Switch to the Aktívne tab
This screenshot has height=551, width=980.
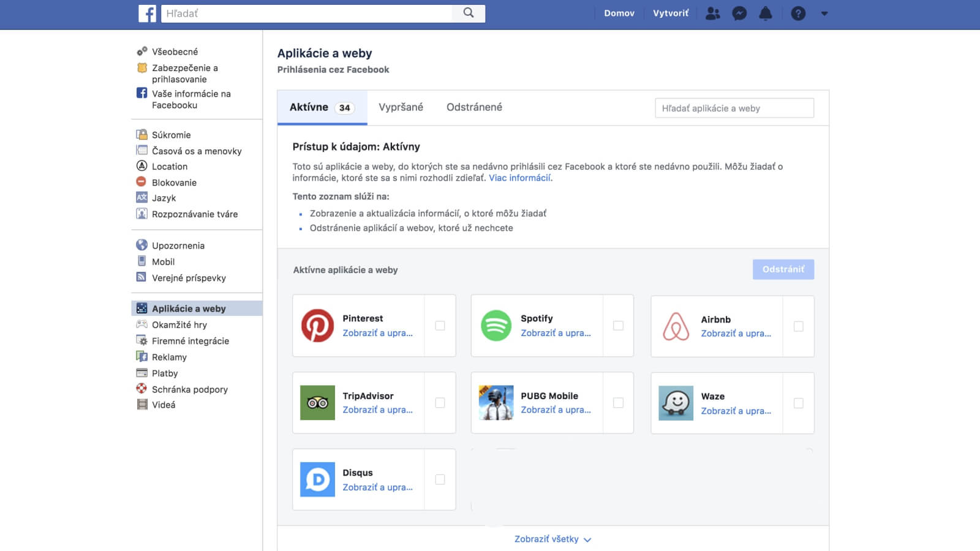pyautogui.click(x=322, y=107)
